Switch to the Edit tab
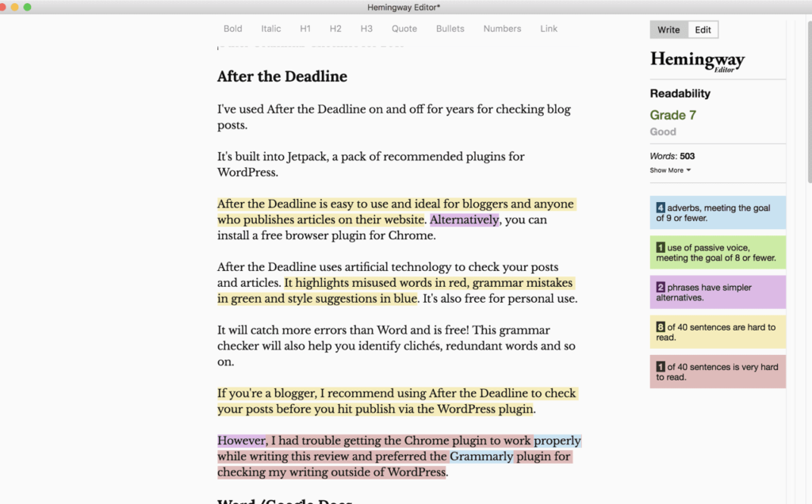This screenshot has width=812, height=504. point(703,29)
